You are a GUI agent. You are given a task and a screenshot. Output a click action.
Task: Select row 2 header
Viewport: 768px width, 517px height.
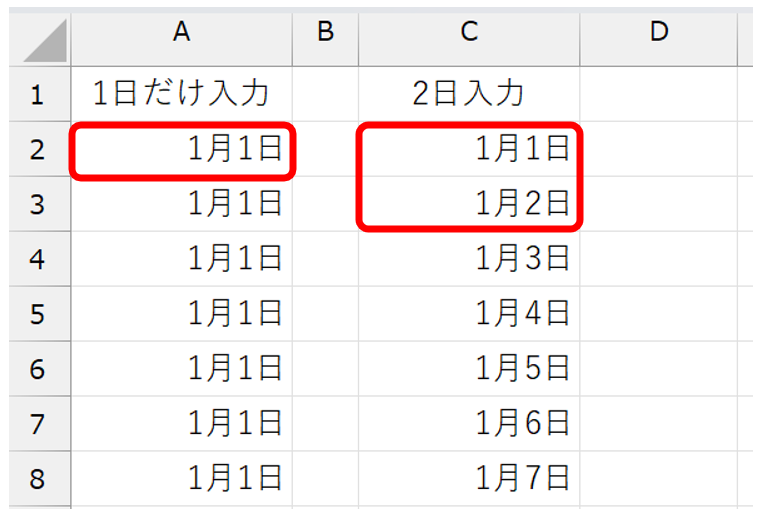(x=37, y=150)
